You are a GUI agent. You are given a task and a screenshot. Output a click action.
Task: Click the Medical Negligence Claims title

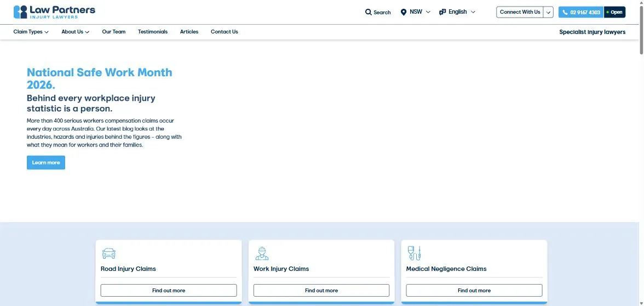[x=446, y=269]
